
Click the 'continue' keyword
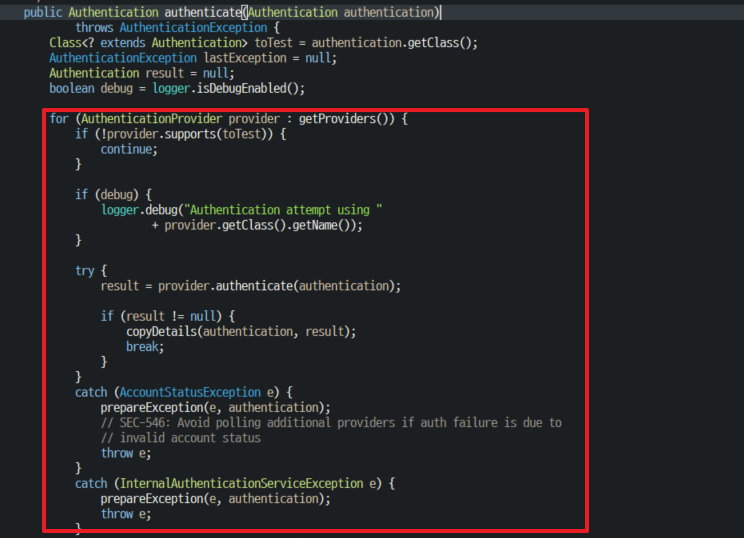(126, 149)
